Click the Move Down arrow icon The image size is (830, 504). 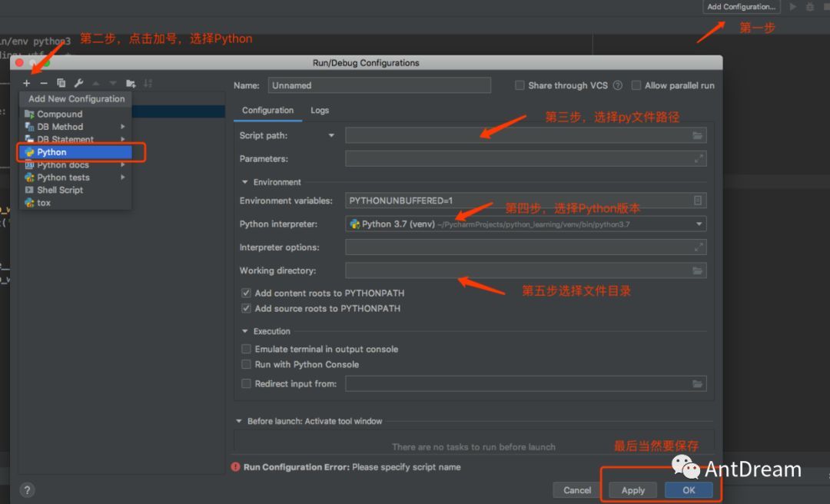point(113,83)
